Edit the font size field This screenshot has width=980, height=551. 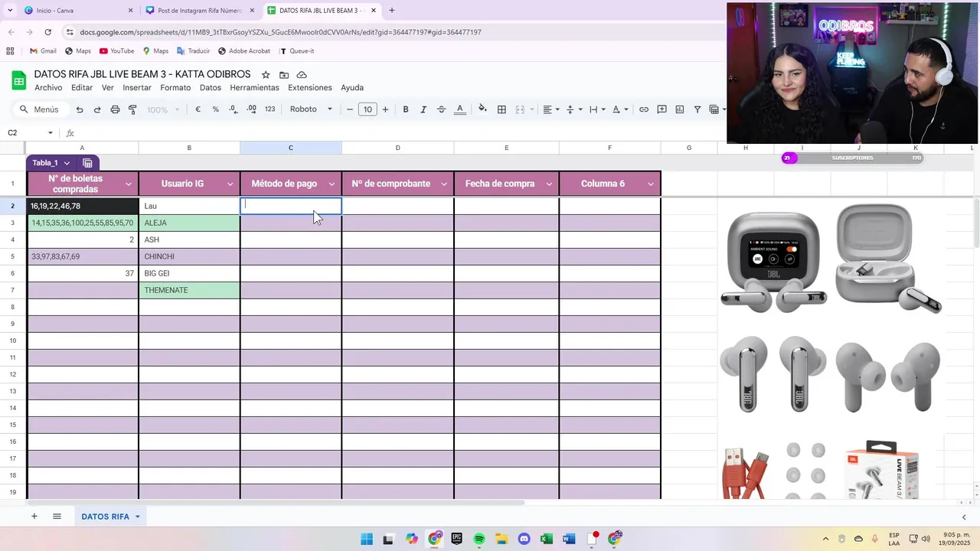coord(367,109)
